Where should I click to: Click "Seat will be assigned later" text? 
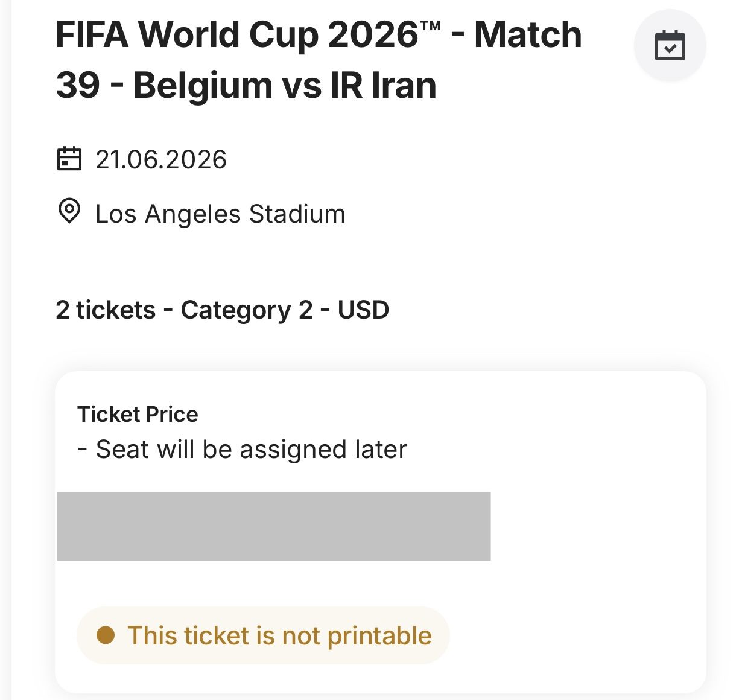251,450
